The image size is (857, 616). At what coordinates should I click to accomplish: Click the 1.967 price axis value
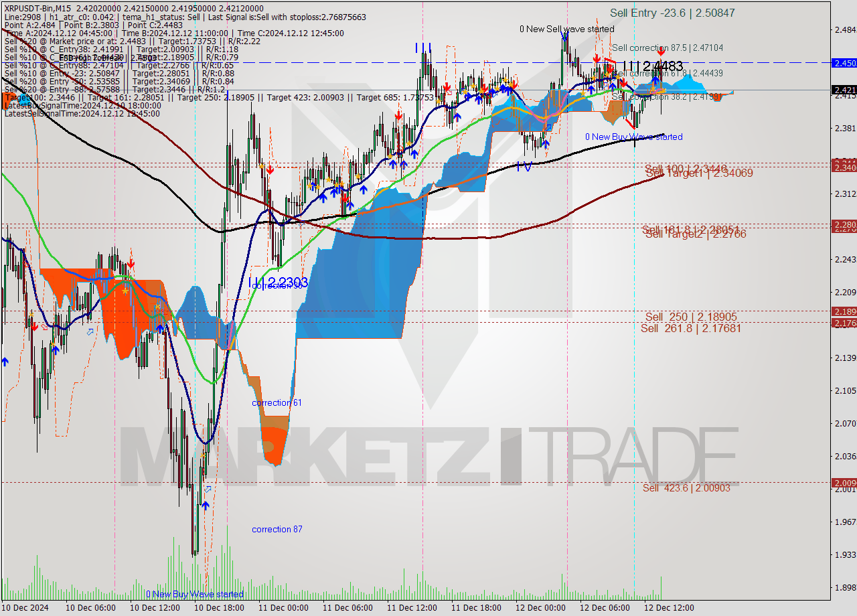844,522
